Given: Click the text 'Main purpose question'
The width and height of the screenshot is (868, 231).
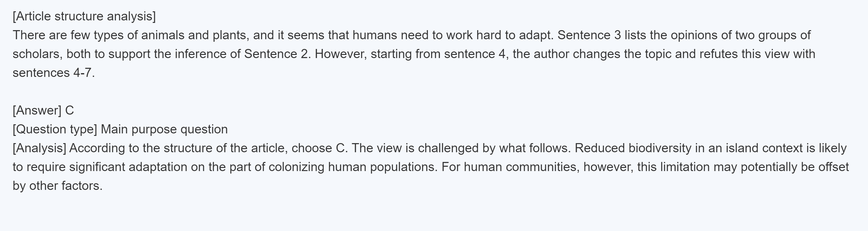Looking at the screenshot, I should [164, 129].
